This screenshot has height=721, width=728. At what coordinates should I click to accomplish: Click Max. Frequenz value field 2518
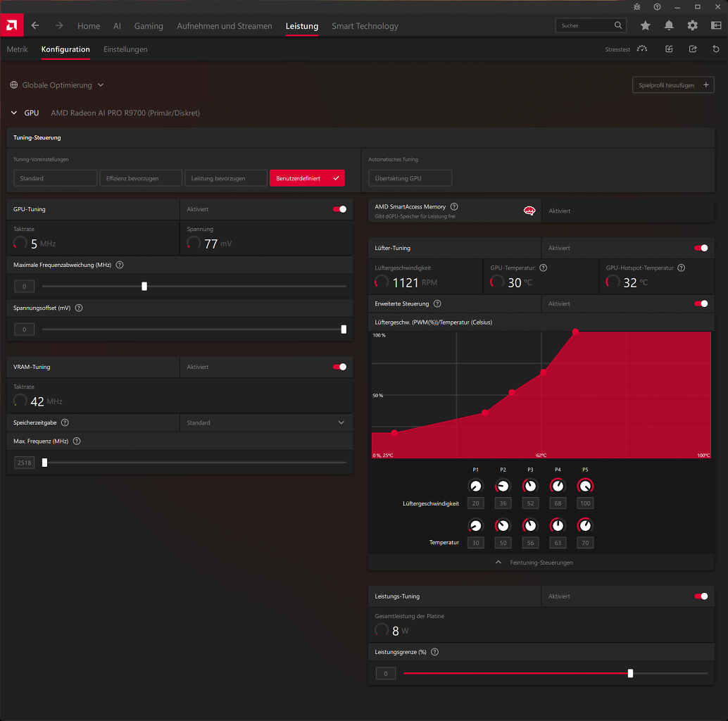(x=24, y=463)
